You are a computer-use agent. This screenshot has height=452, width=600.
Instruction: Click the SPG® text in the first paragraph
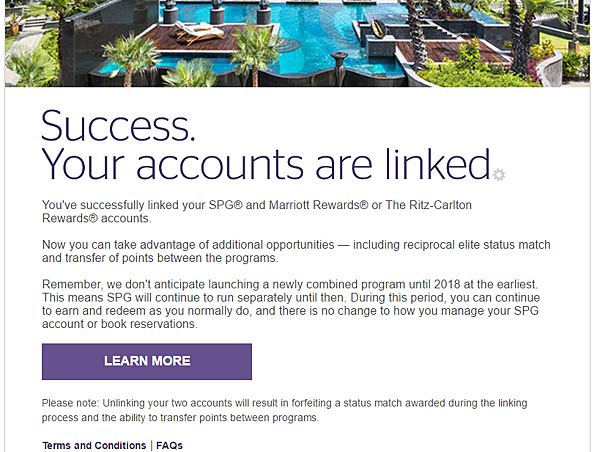coord(225,205)
